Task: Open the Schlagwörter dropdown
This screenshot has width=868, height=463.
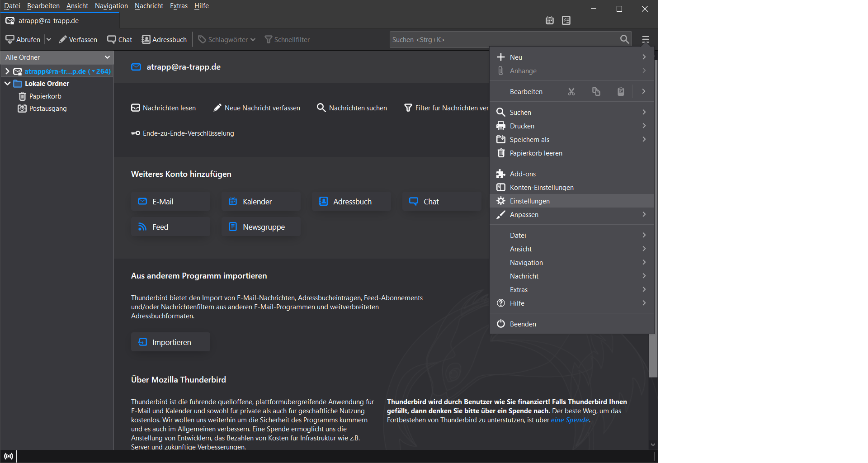Action: point(227,39)
